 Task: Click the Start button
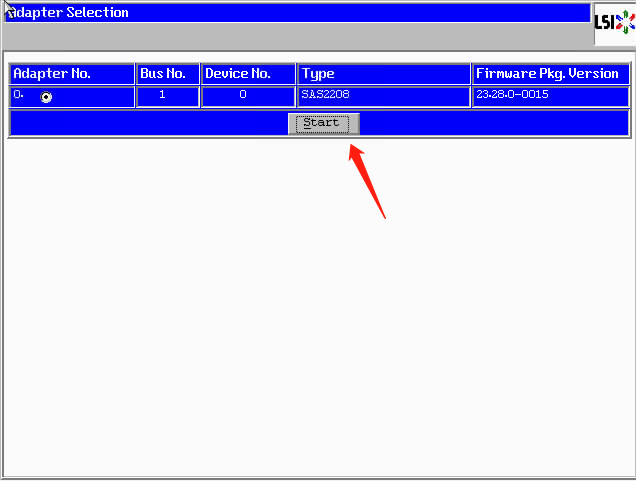click(x=323, y=124)
